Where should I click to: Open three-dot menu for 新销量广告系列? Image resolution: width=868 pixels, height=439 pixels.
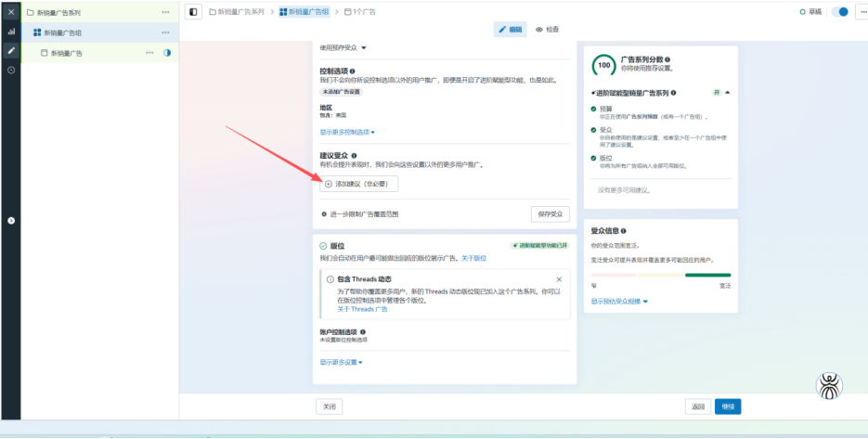(x=165, y=12)
